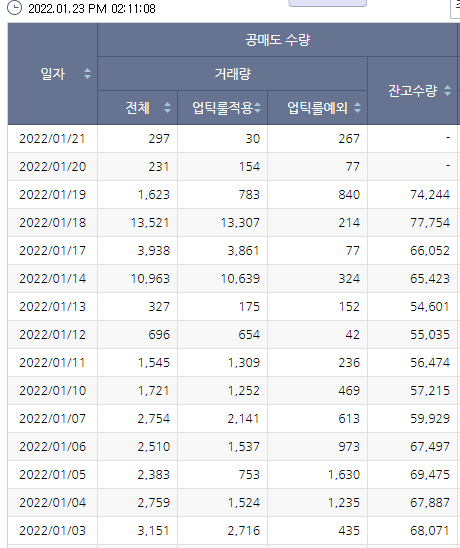Click balance value 66,052
The width and height of the screenshot is (460, 548).
(x=430, y=251)
